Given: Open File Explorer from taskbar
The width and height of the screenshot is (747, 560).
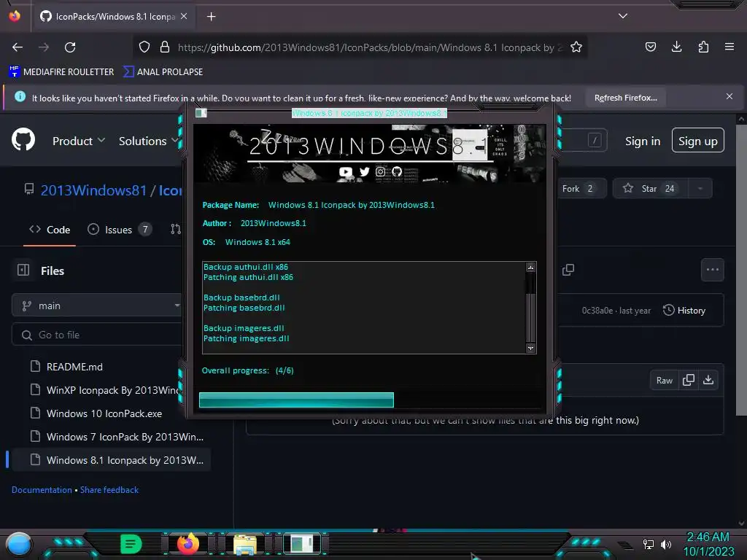Looking at the screenshot, I should 245,544.
